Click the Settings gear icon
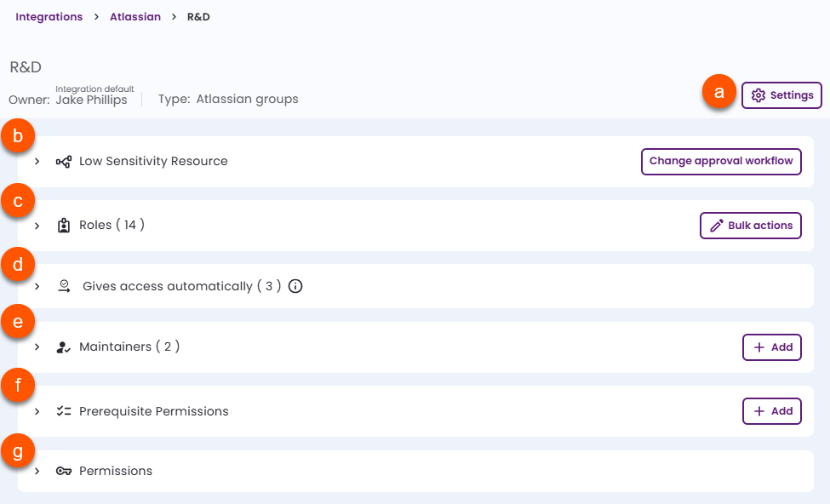The height and width of the screenshot is (504, 830). pos(758,94)
